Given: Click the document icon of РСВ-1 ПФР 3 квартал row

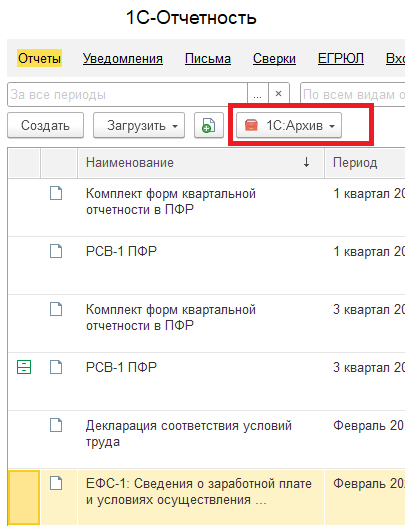Looking at the screenshot, I should point(56,367).
